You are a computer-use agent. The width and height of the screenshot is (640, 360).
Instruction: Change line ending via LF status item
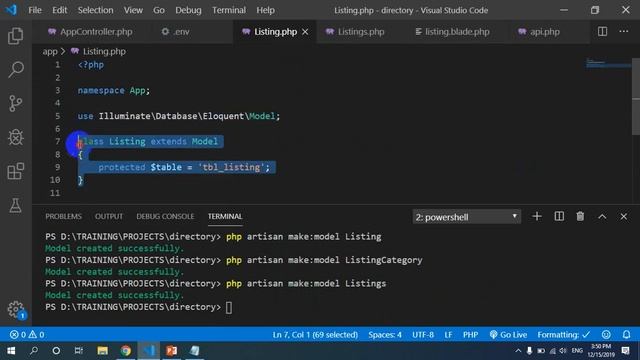tap(448, 335)
